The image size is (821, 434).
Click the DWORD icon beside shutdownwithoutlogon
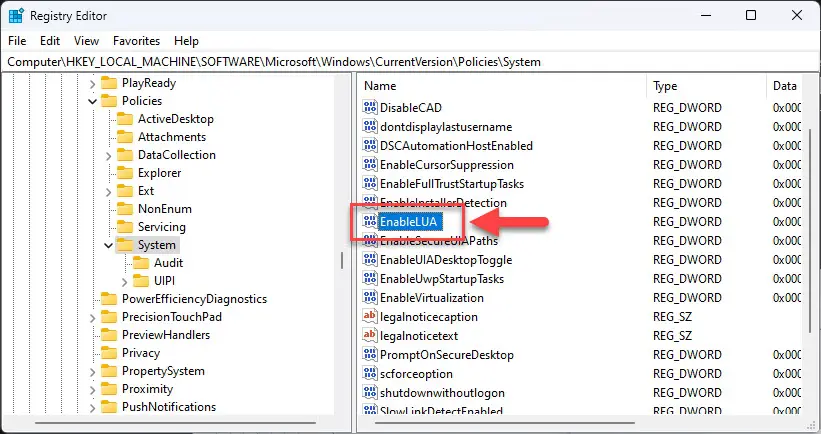pos(370,392)
